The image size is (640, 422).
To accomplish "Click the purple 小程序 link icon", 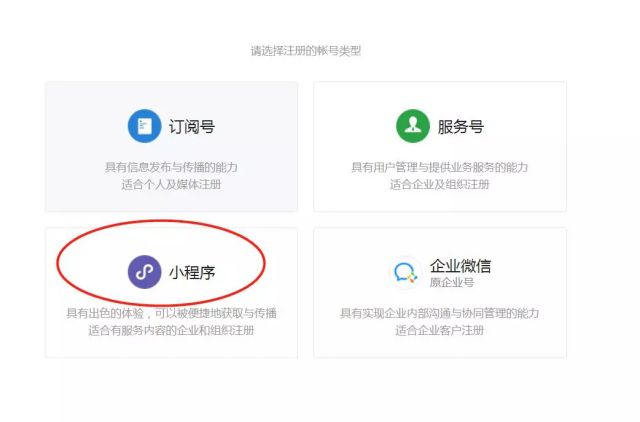I will pyautogui.click(x=144, y=272).
